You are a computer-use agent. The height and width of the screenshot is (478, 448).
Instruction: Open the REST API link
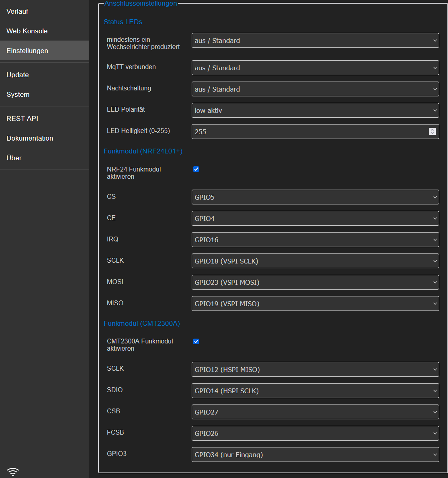click(22, 118)
